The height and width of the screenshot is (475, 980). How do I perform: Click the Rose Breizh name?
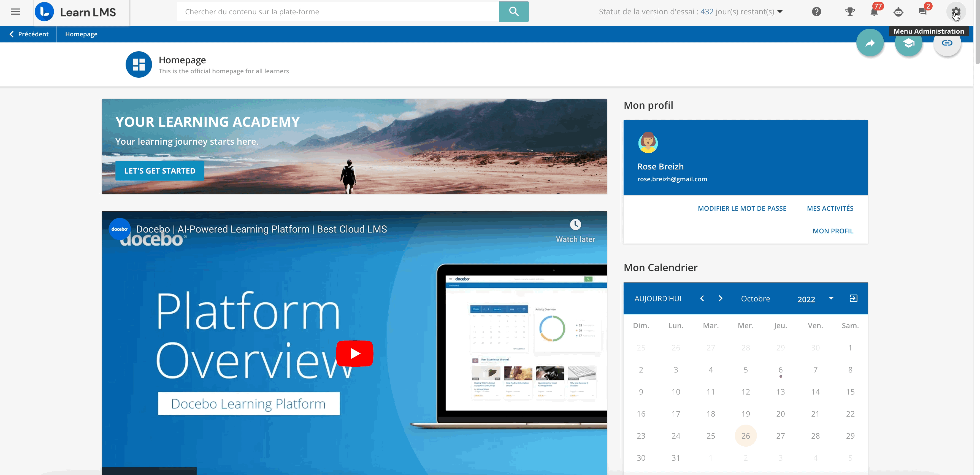(660, 167)
